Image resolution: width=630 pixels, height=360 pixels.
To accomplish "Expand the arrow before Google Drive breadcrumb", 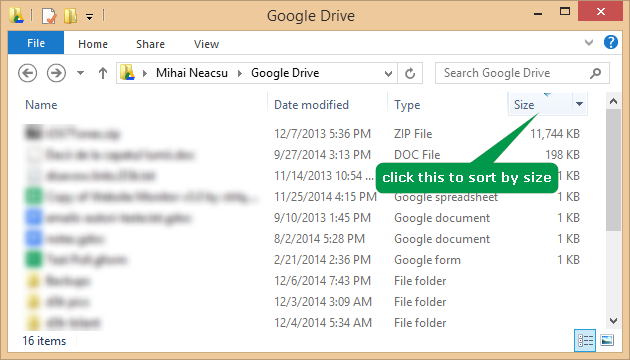I will 240,73.
